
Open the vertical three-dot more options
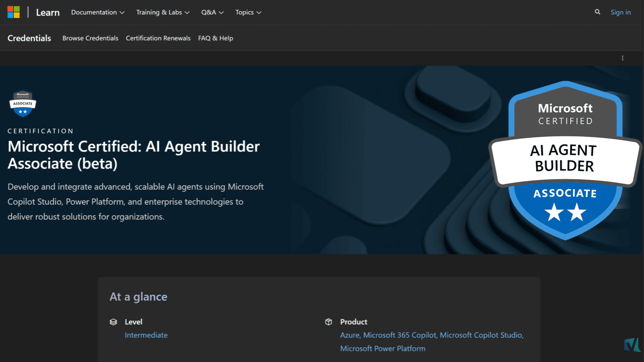click(623, 58)
